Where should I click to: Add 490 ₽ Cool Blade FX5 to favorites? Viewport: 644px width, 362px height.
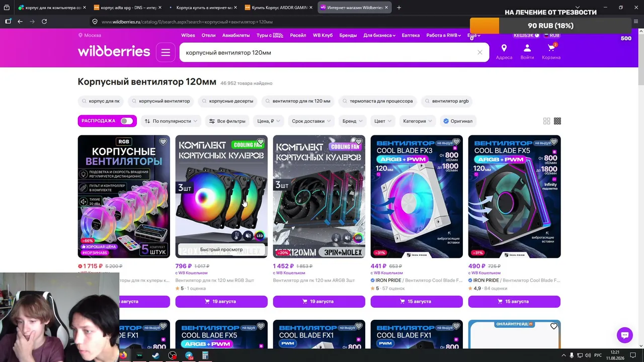click(553, 142)
